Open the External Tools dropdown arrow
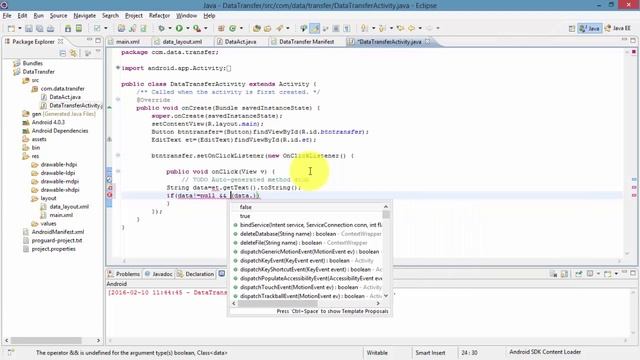Screen dimensions: 640x360 [205, 28]
